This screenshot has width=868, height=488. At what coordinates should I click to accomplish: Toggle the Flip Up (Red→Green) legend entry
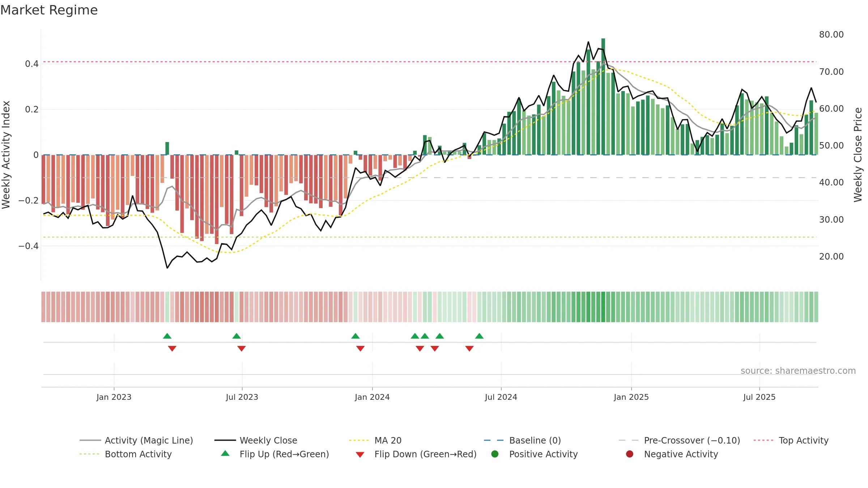[275, 454]
